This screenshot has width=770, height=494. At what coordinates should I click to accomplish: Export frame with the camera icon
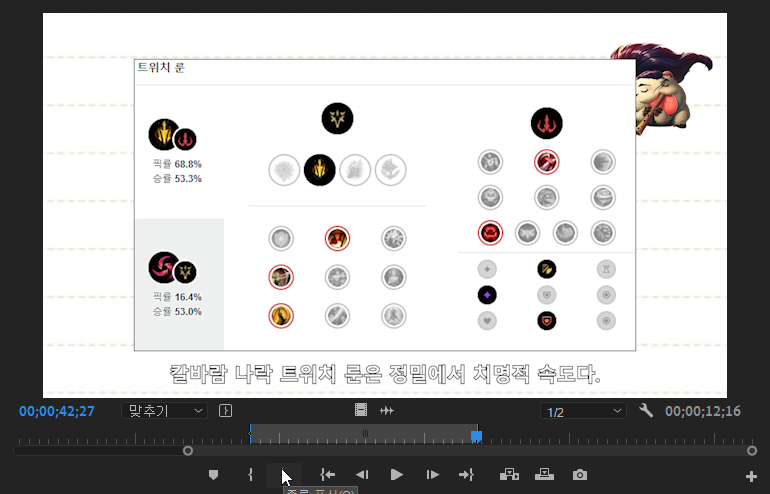(x=580, y=475)
